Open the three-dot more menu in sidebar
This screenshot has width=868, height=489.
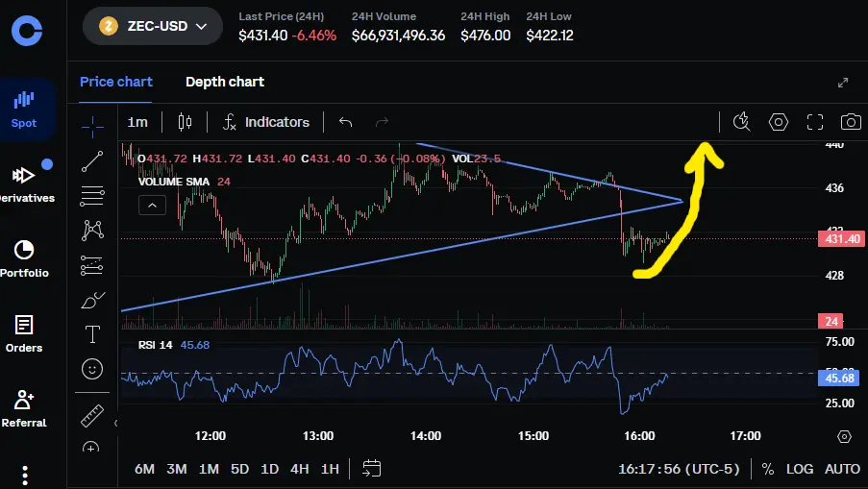[25, 476]
